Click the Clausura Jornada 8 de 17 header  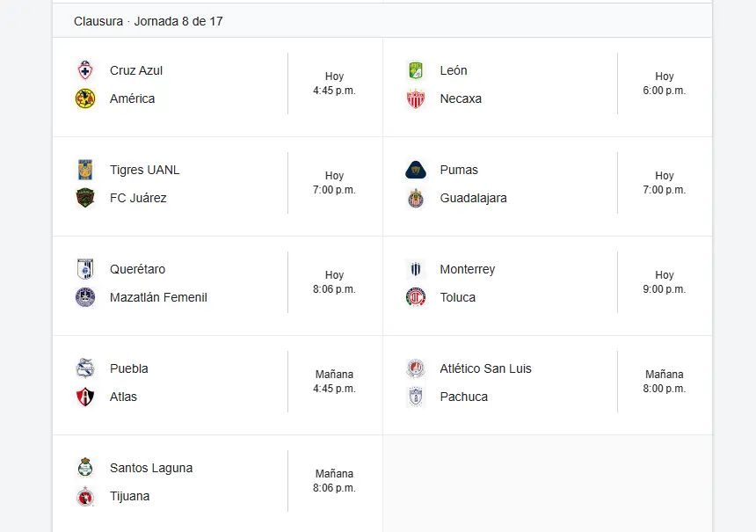pyautogui.click(x=149, y=21)
